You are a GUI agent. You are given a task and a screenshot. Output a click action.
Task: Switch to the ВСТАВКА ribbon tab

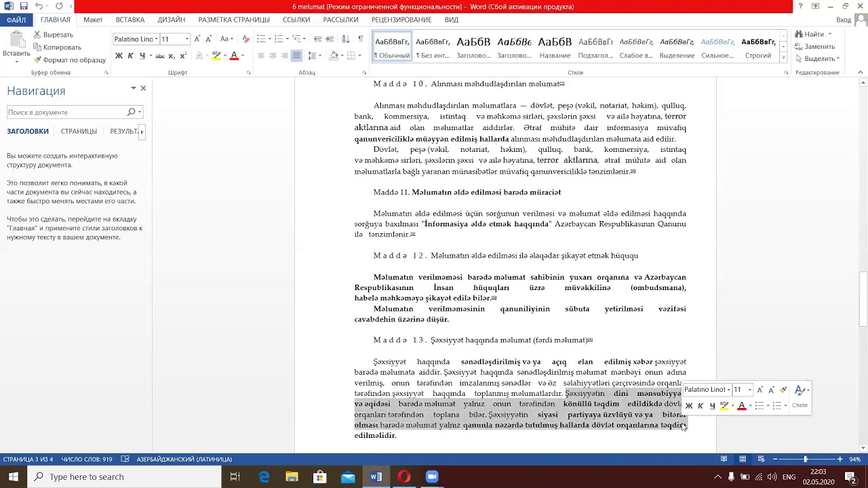pyautogui.click(x=130, y=20)
